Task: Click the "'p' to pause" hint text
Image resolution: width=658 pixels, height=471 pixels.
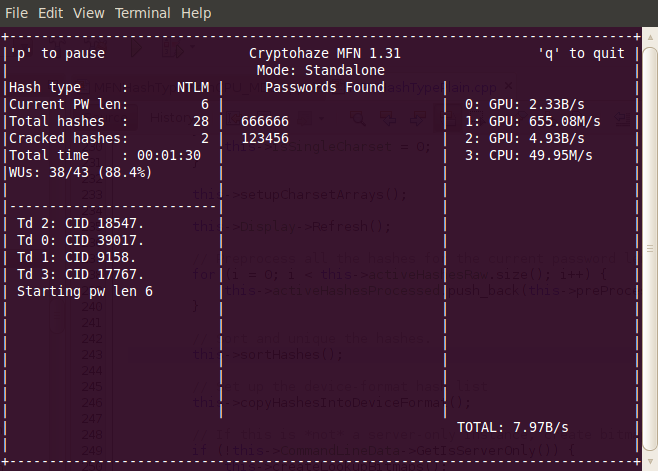Action: coord(56,53)
